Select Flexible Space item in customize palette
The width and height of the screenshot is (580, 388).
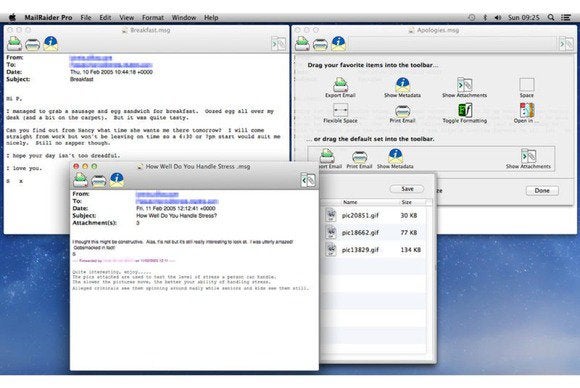tap(340, 113)
